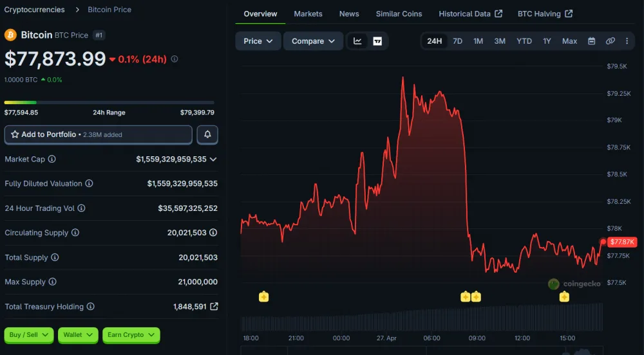Click the Bitcoin logo icon
The image size is (644, 355).
coord(10,35)
